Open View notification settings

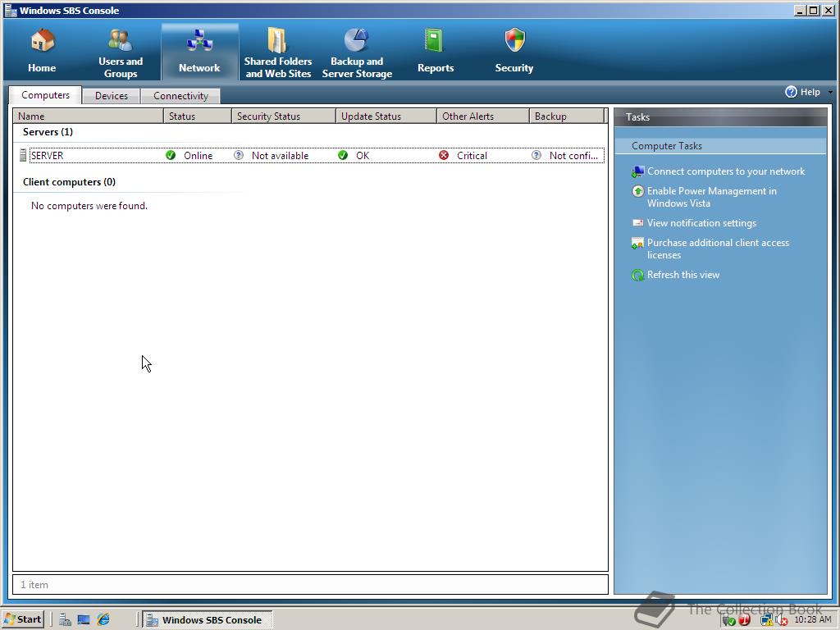pyautogui.click(x=702, y=223)
